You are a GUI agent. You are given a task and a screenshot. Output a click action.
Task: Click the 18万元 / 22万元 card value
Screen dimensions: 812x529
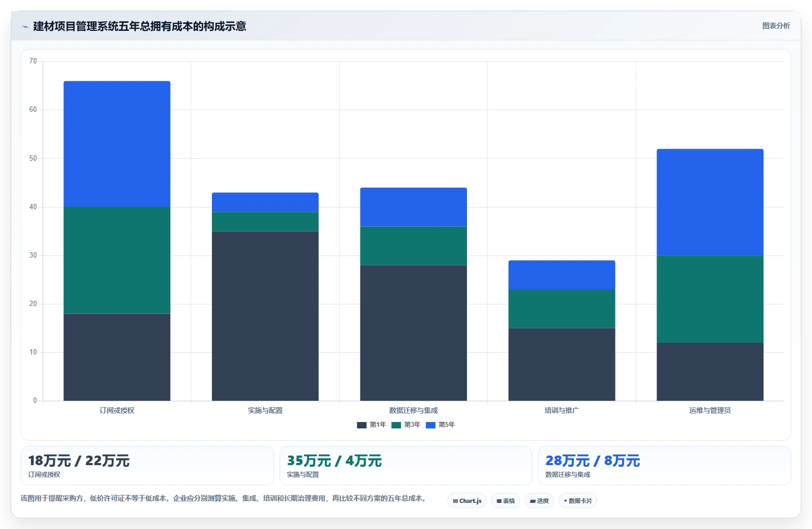[x=79, y=461]
